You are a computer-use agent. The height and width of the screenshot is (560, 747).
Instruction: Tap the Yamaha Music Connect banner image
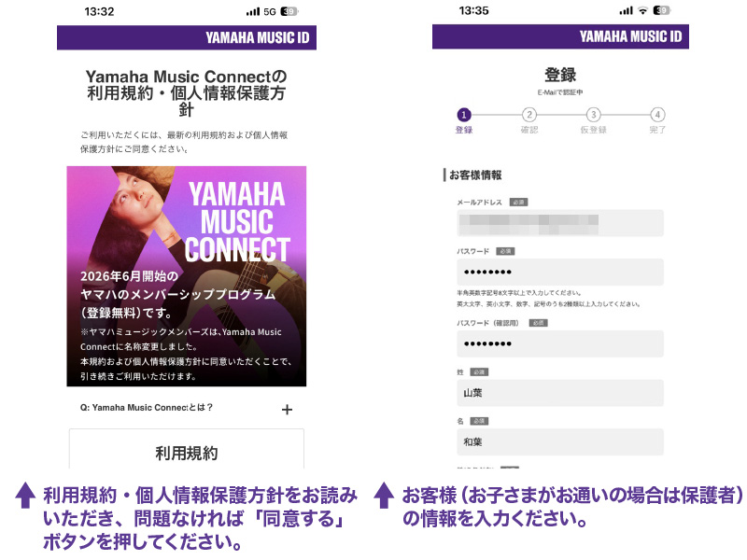coord(186,276)
